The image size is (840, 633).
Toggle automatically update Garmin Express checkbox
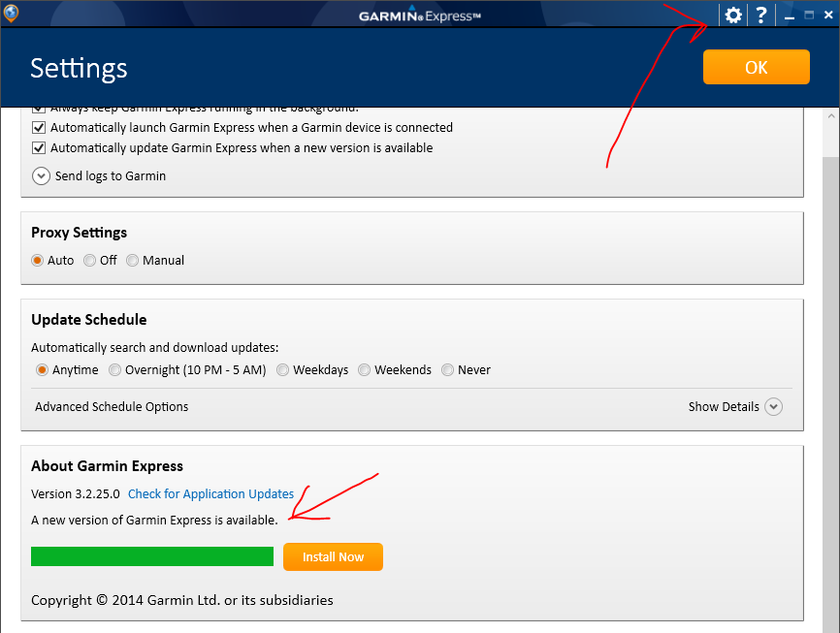[x=39, y=147]
